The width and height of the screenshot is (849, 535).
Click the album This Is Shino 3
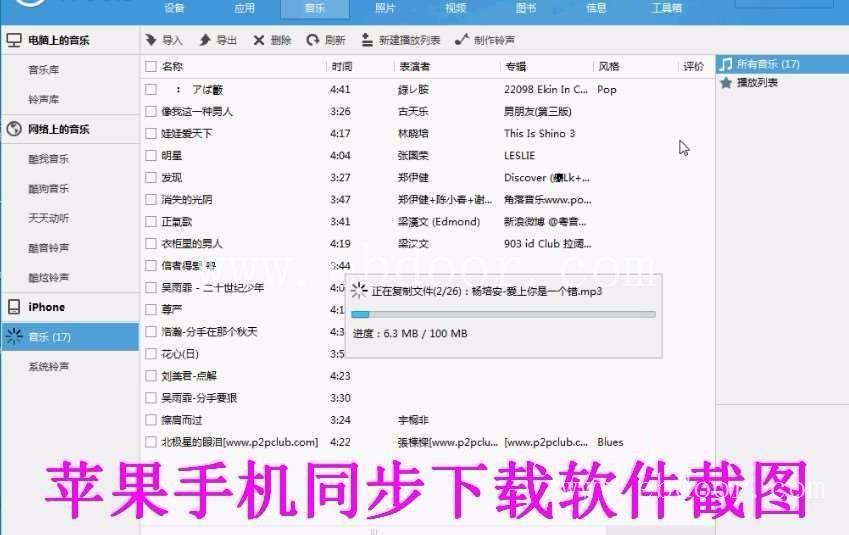(x=539, y=134)
